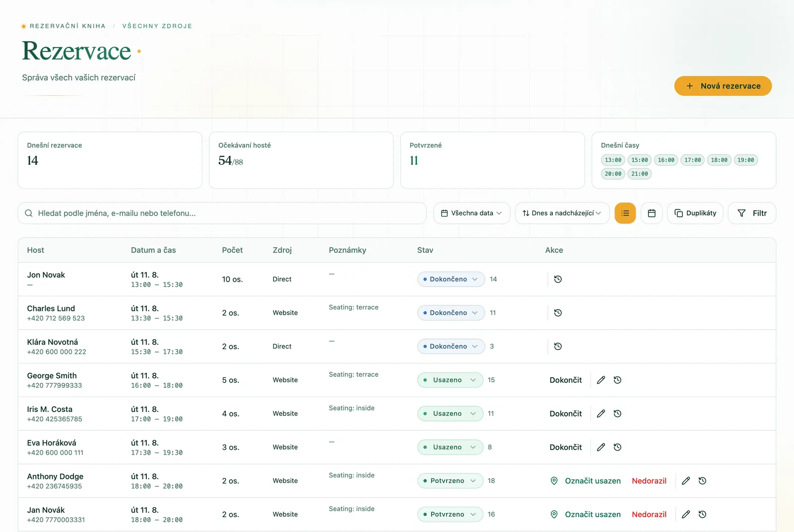Click Dokončit for Eva Horáková
The width and height of the screenshot is (794, 532).
[x=566, y=447]
